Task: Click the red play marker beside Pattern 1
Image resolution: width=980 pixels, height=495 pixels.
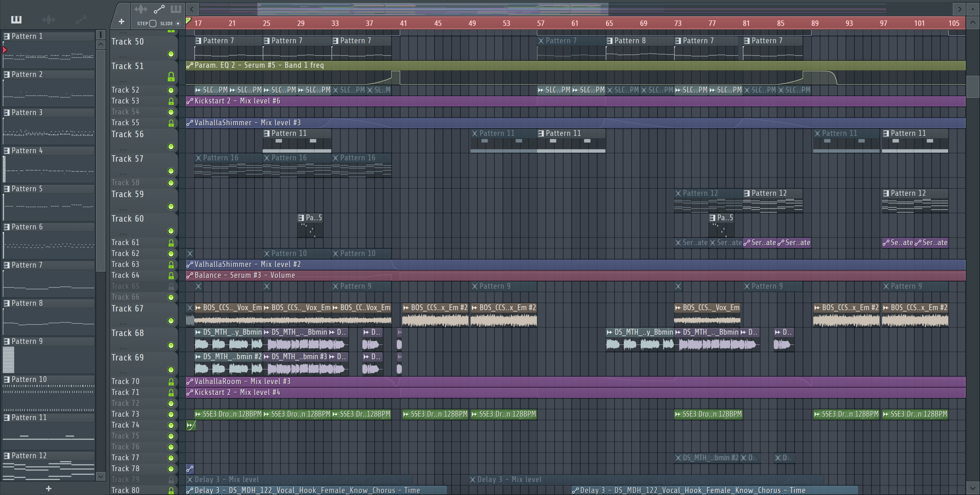Action: 4,50
